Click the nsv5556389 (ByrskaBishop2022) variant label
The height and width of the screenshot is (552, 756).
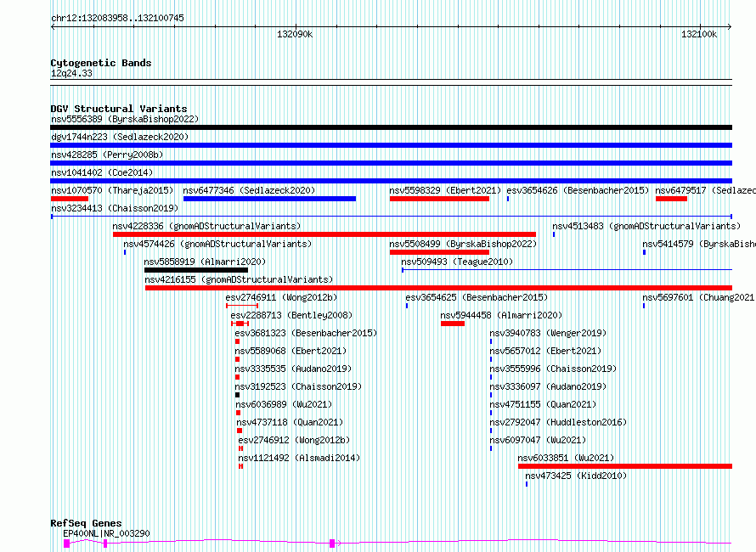pos(125,119)
